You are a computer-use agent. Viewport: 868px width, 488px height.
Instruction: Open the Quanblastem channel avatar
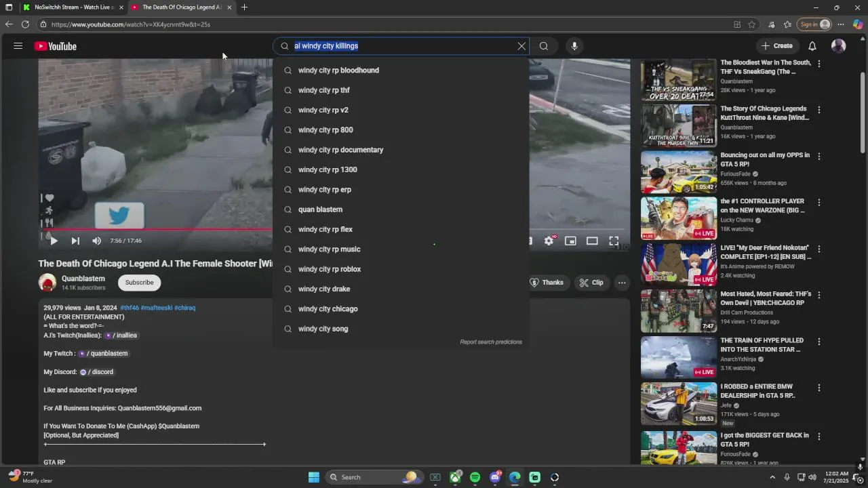47,283
